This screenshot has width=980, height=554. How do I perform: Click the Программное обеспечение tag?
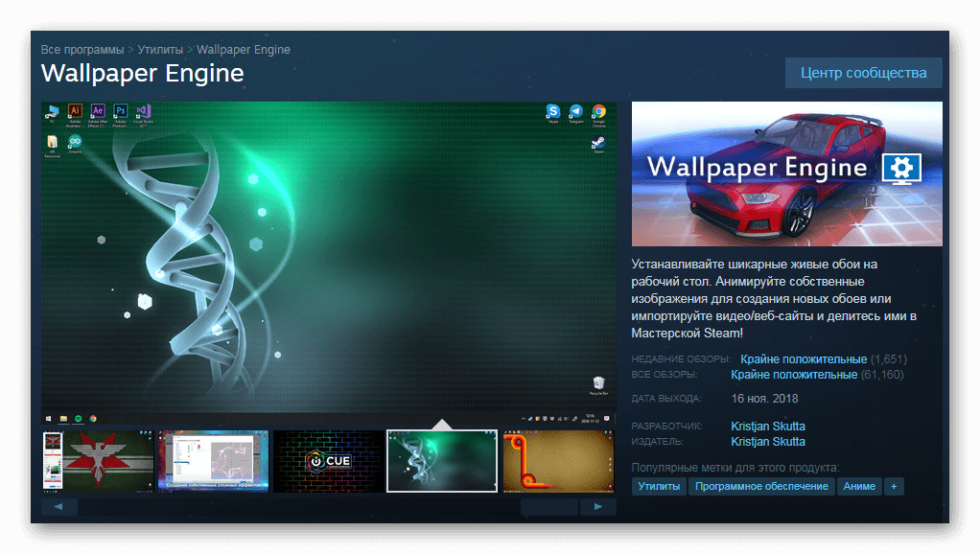tap(761, 486)
